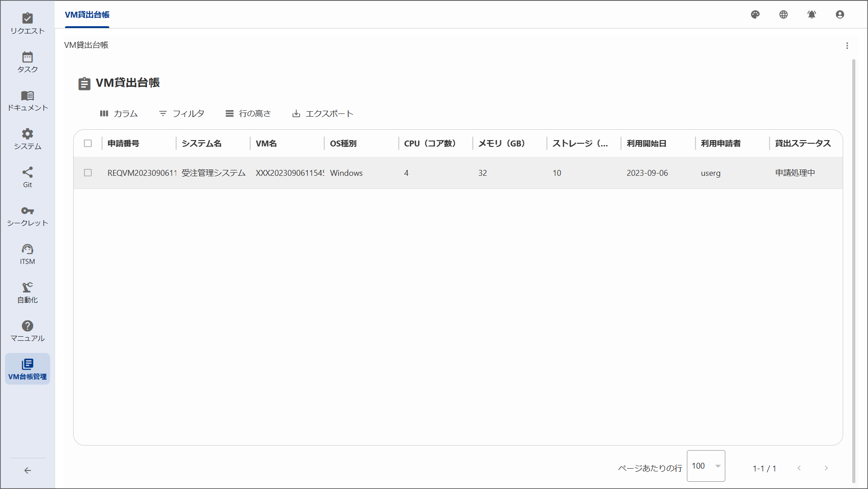Screen dimensions: 868x489
Task: Open the ページあたりの行 rows-per-page dropdown
Action: [705, 466]
